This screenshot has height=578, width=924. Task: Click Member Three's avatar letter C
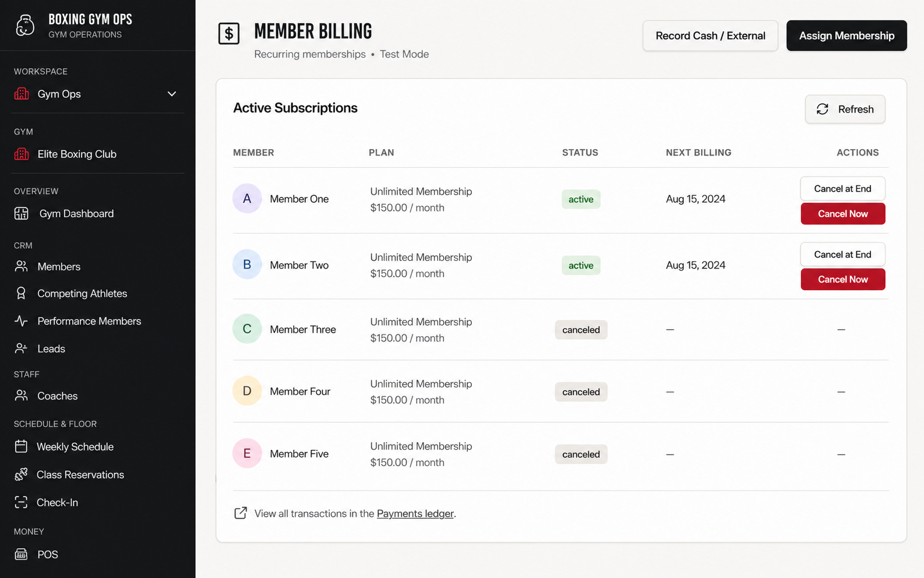point(247,329)
